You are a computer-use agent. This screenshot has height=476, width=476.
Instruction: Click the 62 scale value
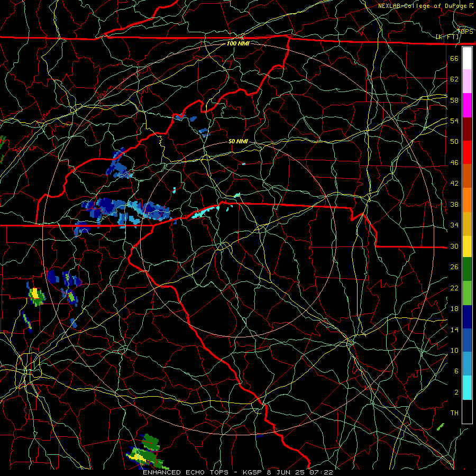(454, 79)
